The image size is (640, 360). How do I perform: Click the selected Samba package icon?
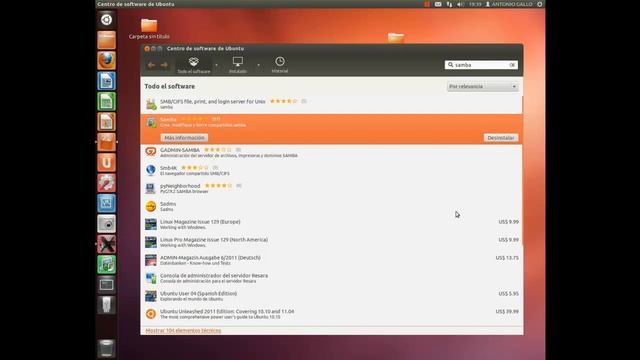pyautogui.click(x=151, y=122)
